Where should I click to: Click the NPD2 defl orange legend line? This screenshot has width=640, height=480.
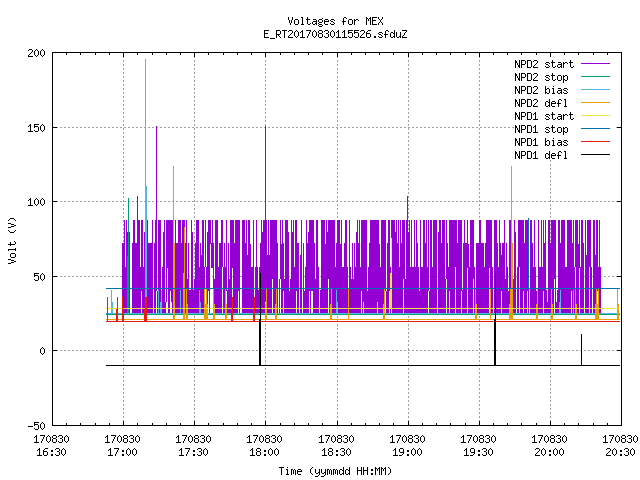[595, 103]
